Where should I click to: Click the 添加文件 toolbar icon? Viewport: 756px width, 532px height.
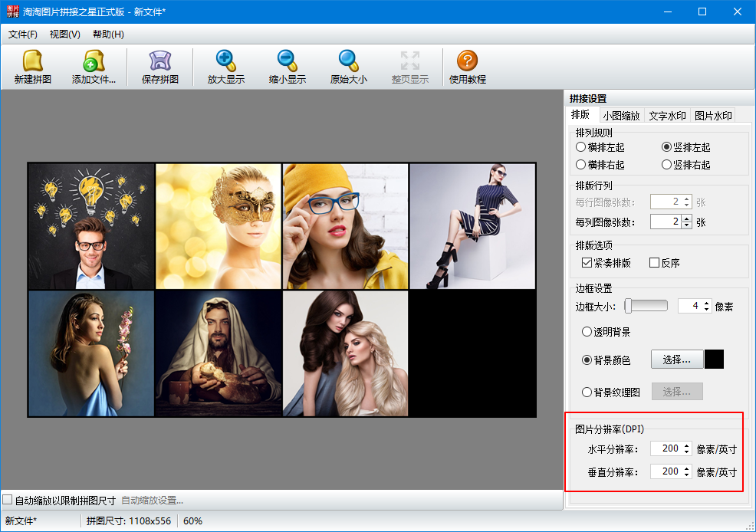94,67
